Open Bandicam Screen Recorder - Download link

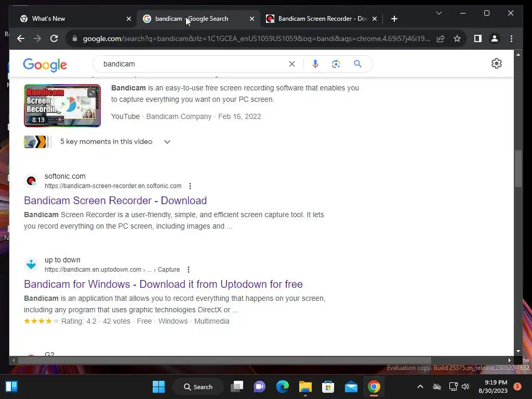coord(115,201)
